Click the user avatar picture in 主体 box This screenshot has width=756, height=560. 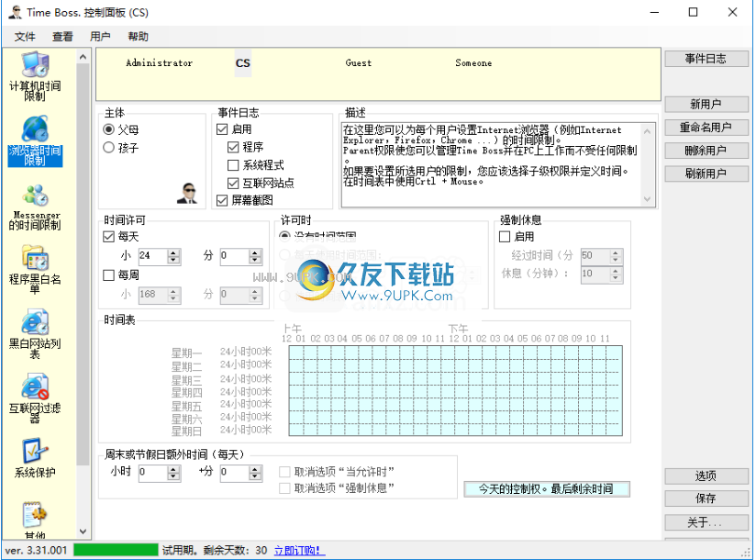187,194
